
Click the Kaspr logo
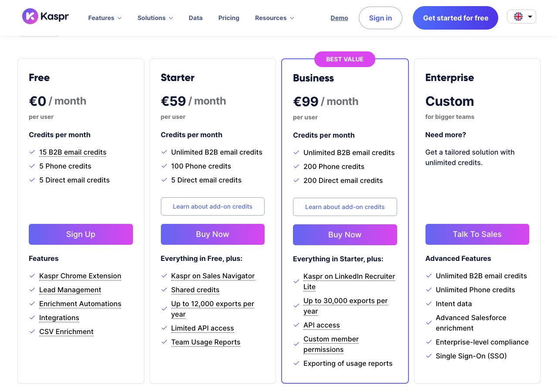pyautogui.click(x=45, y=17)
